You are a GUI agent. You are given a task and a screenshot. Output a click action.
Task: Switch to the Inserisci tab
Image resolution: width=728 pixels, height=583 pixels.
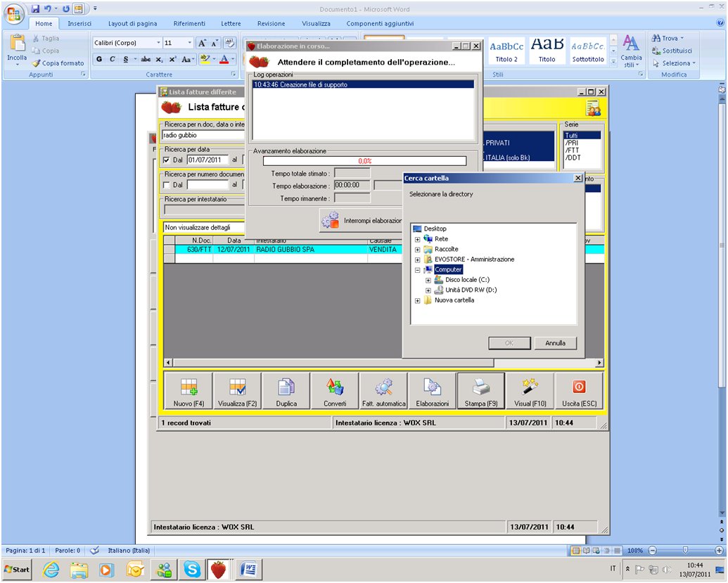tap(79, 24)
